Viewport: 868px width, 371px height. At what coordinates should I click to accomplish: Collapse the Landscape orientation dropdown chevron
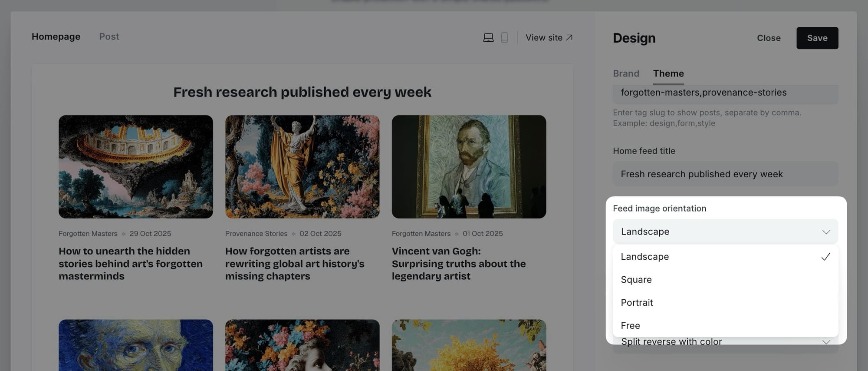(x=826, y=232)
